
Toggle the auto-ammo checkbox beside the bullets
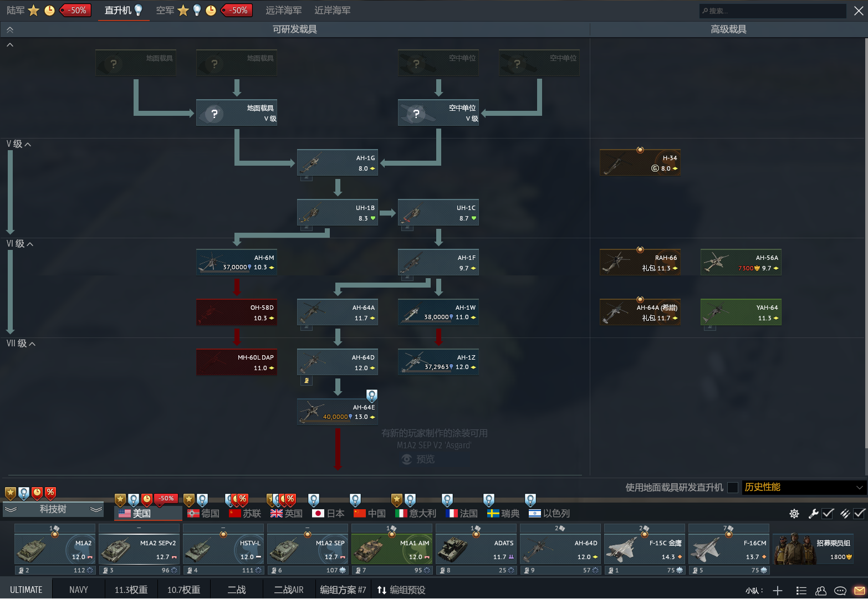pos(859,514)
